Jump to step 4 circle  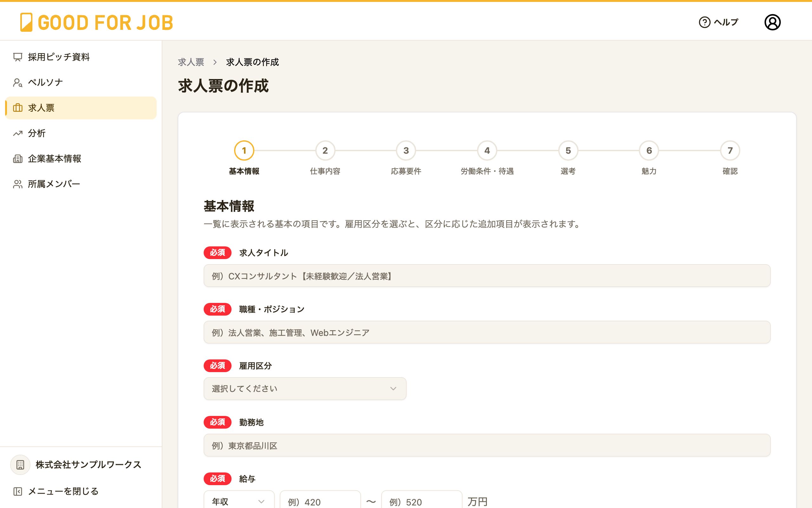click(487, 150)
